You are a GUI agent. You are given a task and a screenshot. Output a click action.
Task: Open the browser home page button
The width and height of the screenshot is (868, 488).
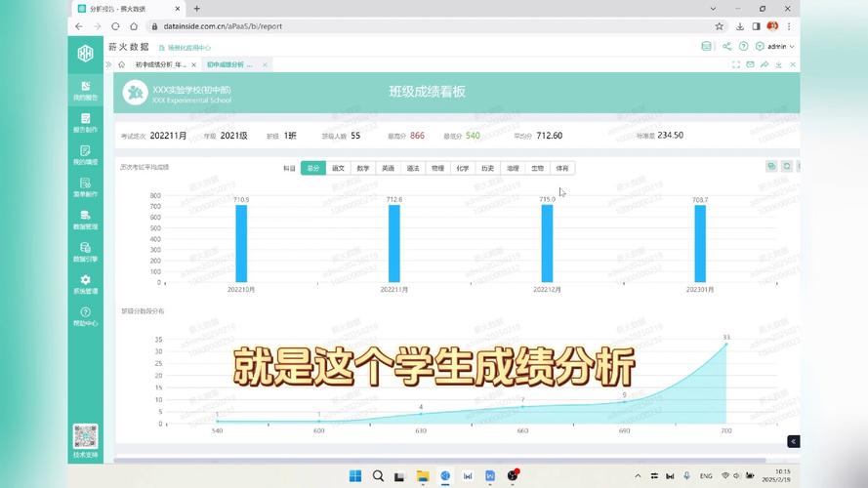click(x=134, y=26)
